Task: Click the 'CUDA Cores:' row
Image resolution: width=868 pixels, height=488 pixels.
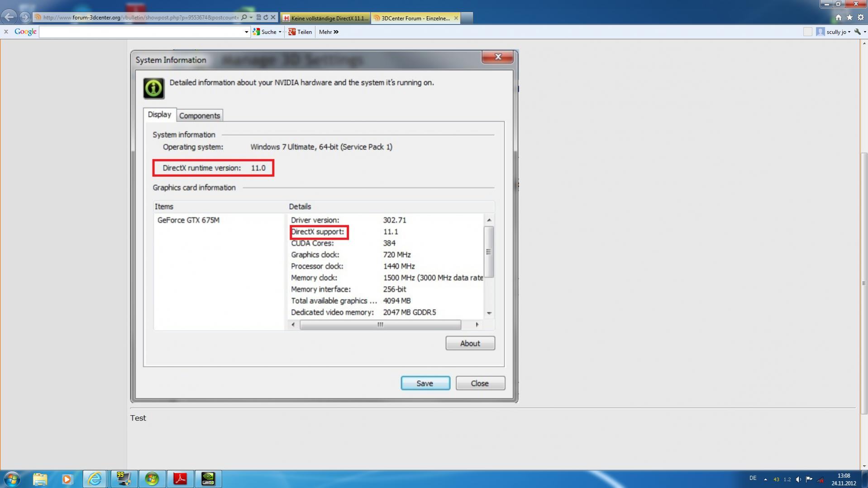Action: click(x=386, y=243)
